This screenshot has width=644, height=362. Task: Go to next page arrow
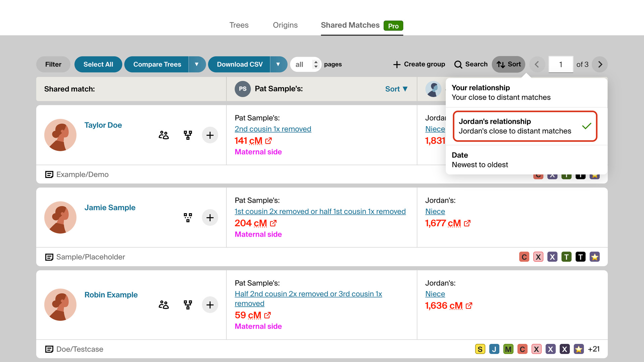point(600,64)
